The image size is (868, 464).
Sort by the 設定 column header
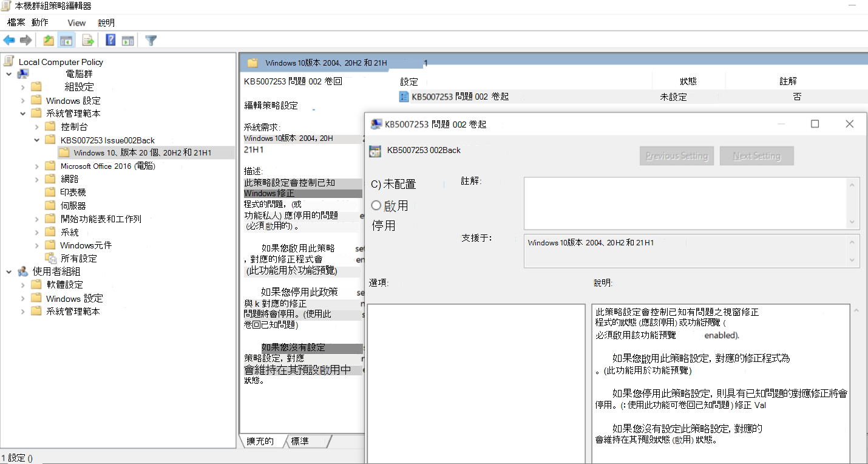pyautogui.click(x=409, y=81)
